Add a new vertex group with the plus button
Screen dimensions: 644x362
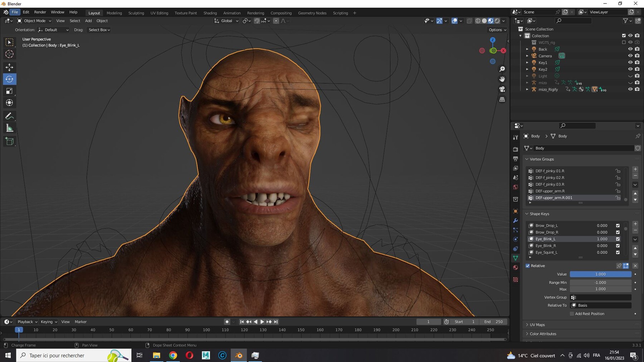tap(635, 169)
